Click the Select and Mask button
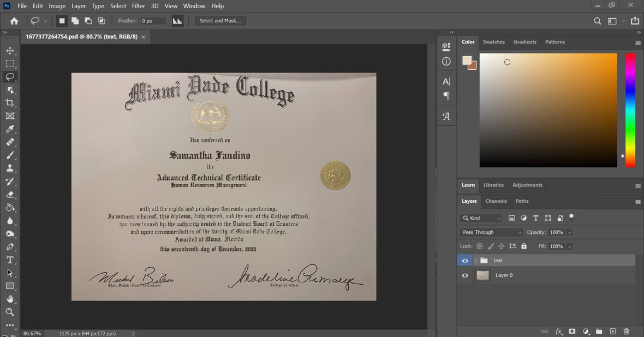 (220, 21)
